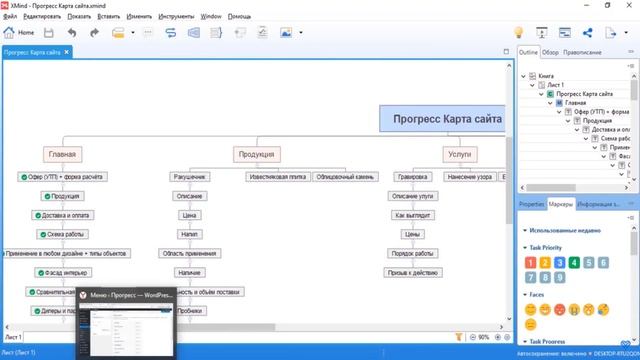
Task: Add Task Priority 3 blue marker
Action: coord(560,262)
